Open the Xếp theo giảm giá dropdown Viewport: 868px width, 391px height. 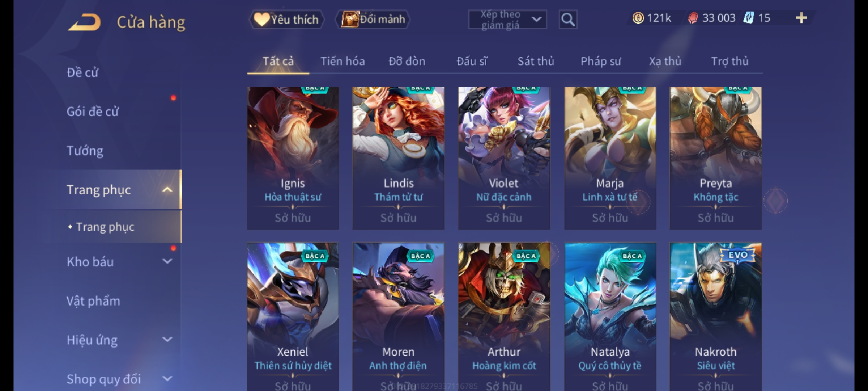click(507, 20)
